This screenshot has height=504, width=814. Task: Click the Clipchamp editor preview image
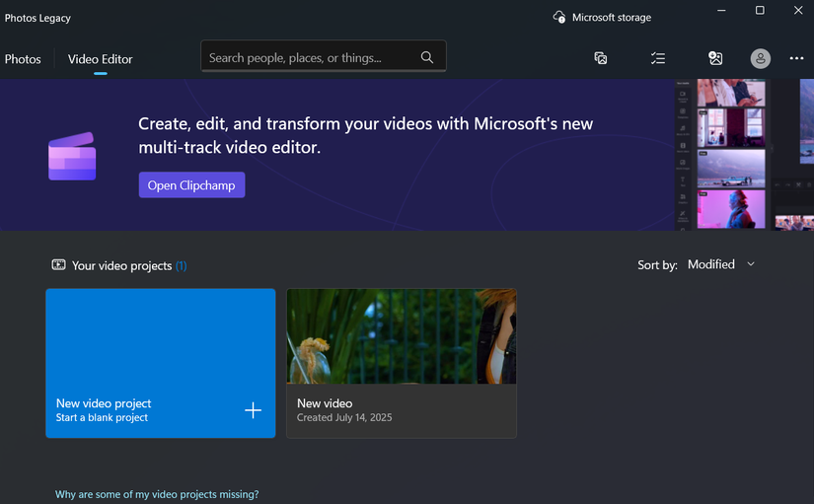[744, 155]
